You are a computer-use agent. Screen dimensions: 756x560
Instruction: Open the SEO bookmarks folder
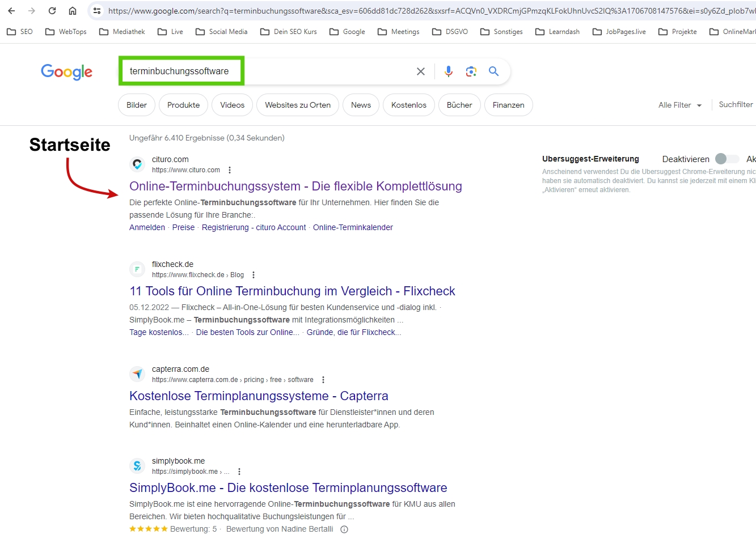[20, 32]
